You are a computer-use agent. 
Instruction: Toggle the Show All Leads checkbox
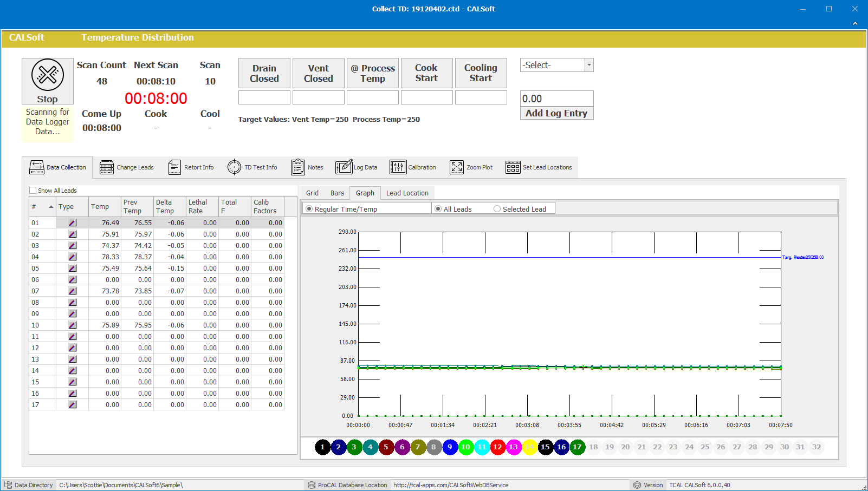click(x=33, y=191)
